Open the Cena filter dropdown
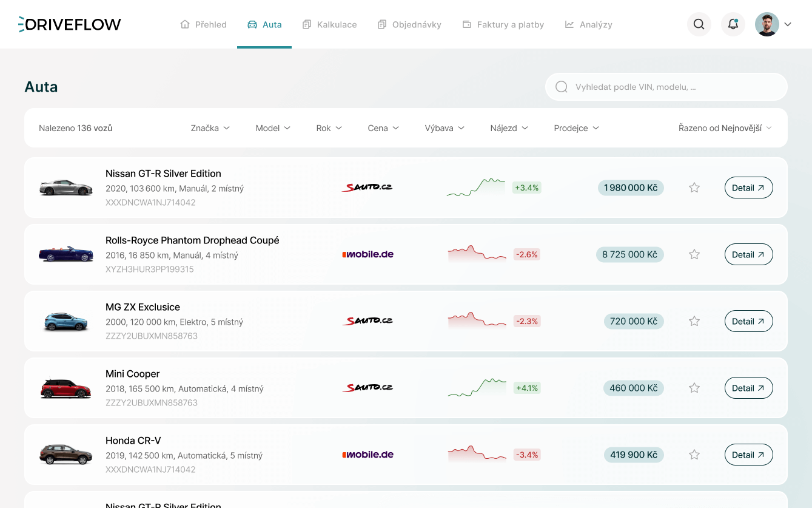 [383, 128]
